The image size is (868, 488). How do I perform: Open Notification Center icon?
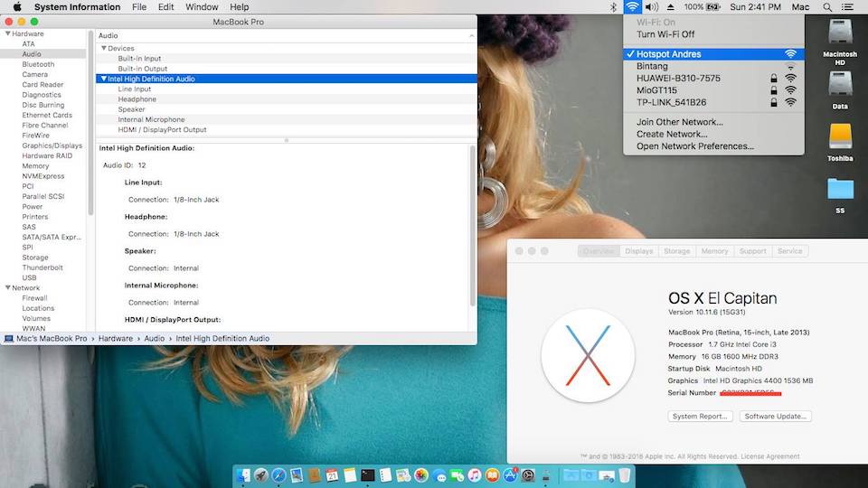(847, 7)
